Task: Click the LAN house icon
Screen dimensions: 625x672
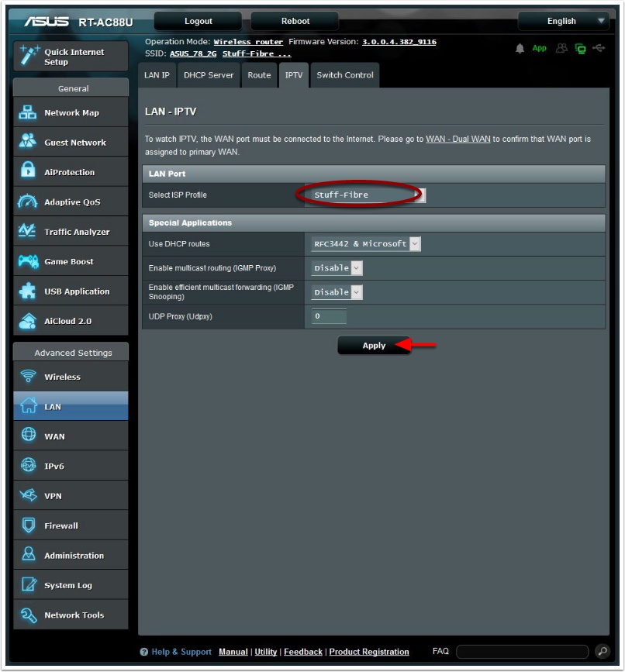Action: [x=29, y=405]
